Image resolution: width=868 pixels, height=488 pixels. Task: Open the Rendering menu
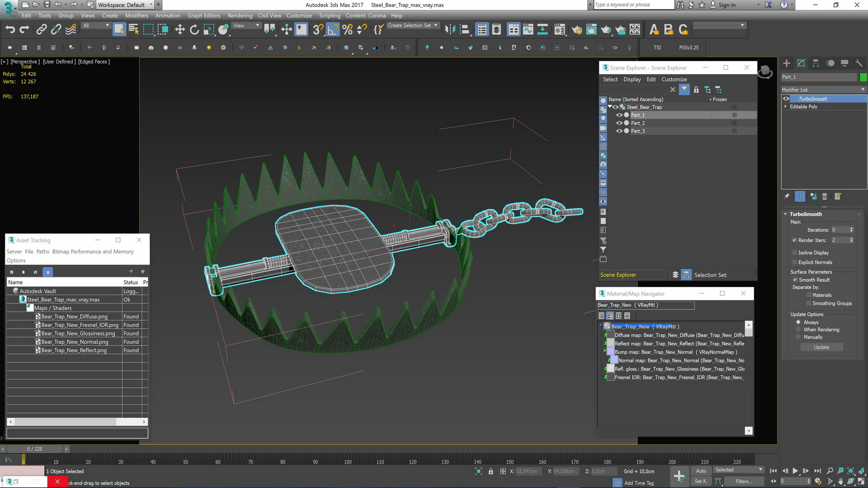pyautogui.click(x=240, y=15)
